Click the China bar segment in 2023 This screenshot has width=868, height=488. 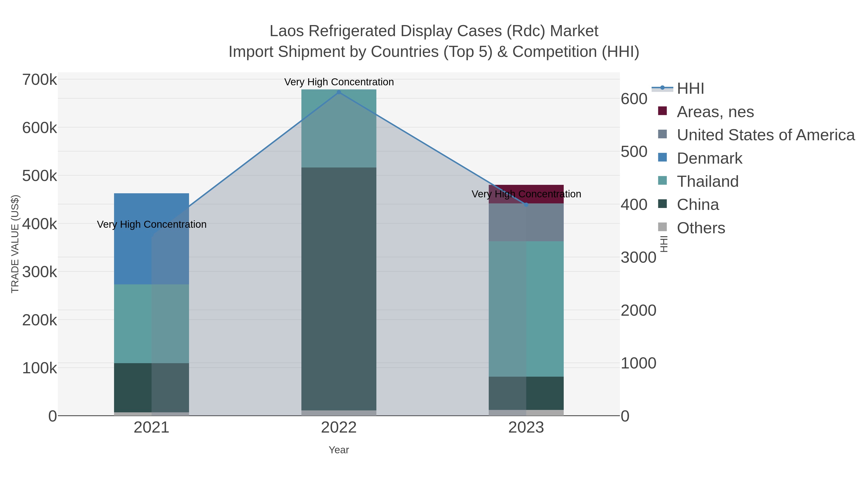click(x=526, y=393)
